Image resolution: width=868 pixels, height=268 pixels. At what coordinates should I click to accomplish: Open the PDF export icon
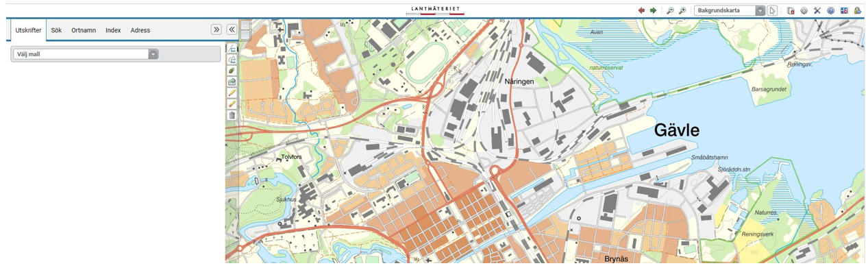[791, 10]
